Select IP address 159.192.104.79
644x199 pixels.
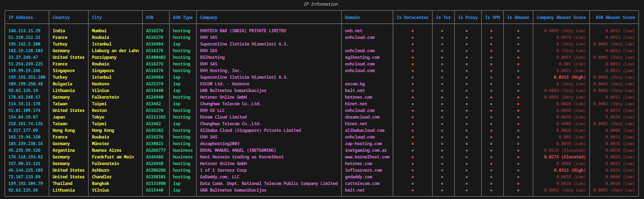tap(26, 183)
